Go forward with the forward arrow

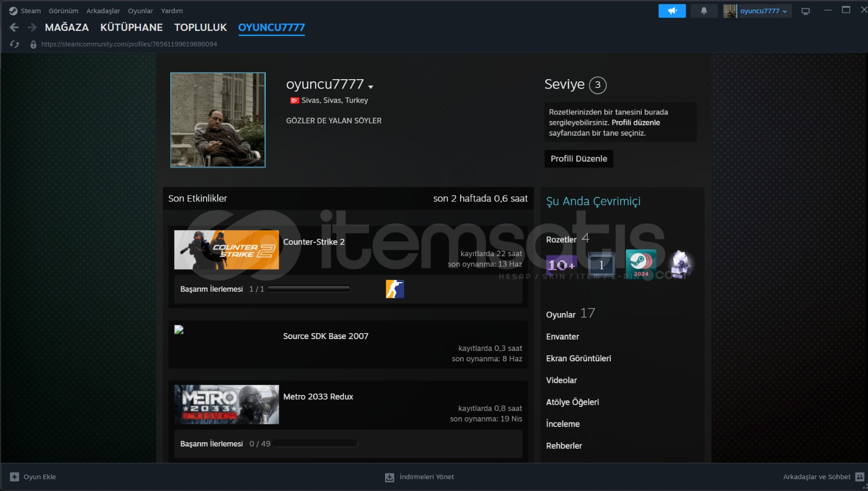click(32, 27)
